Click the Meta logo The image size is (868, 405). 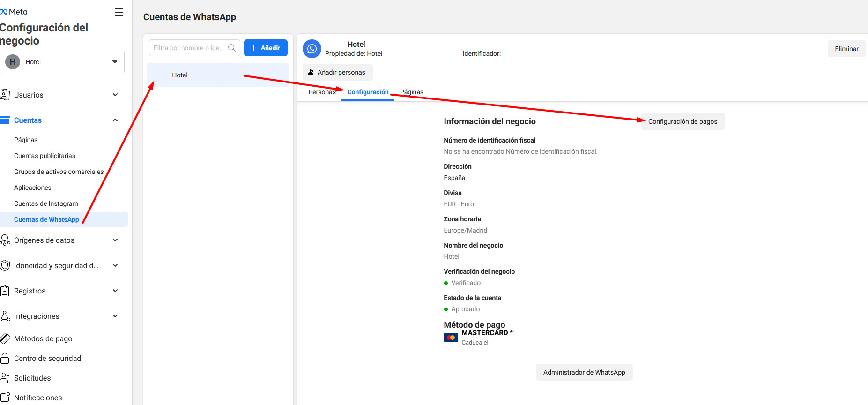click(14, 12)
